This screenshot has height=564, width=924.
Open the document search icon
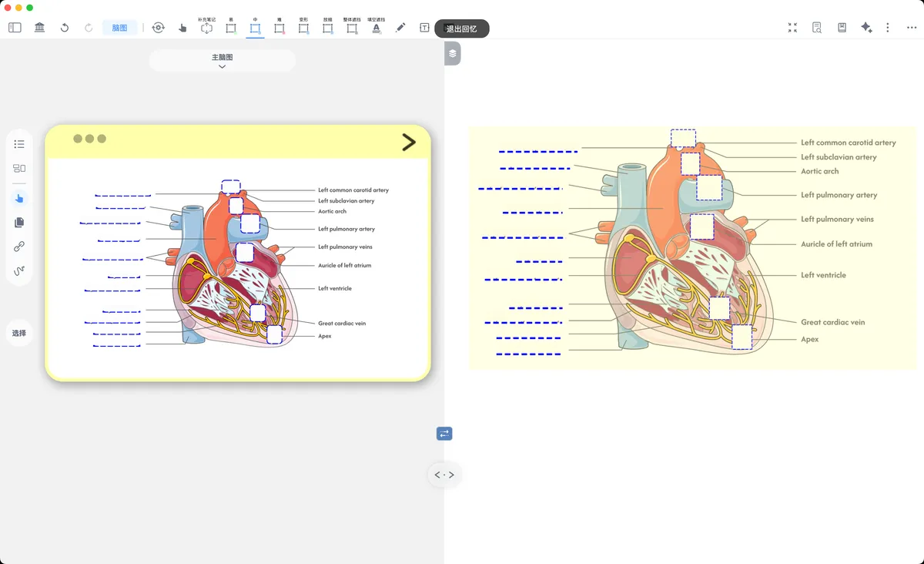click(x=817, y=28)
